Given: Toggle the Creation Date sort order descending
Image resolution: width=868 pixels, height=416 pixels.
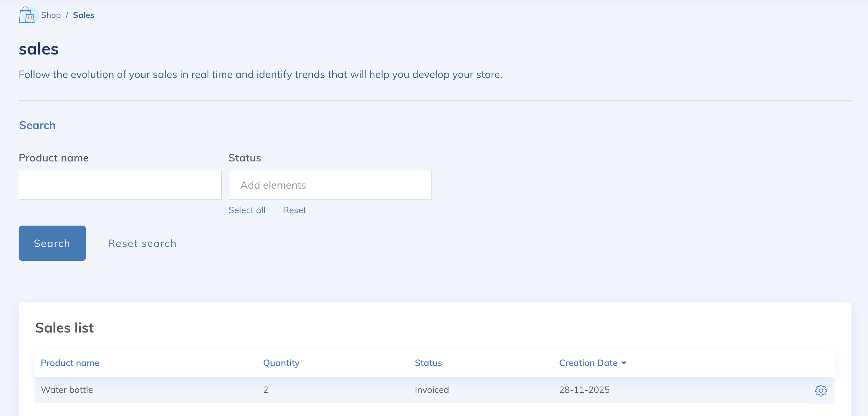Looking at the screenshot, I should pyautogui.click(x=624, y=363).
